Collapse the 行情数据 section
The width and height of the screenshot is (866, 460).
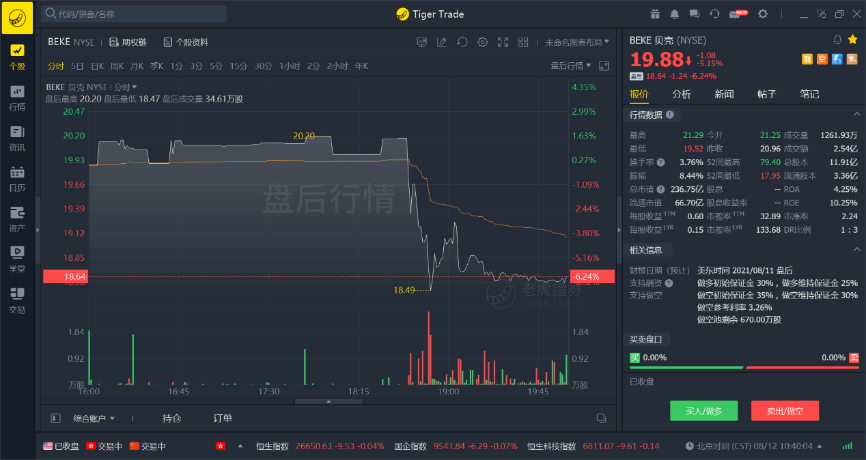point(857,114)
